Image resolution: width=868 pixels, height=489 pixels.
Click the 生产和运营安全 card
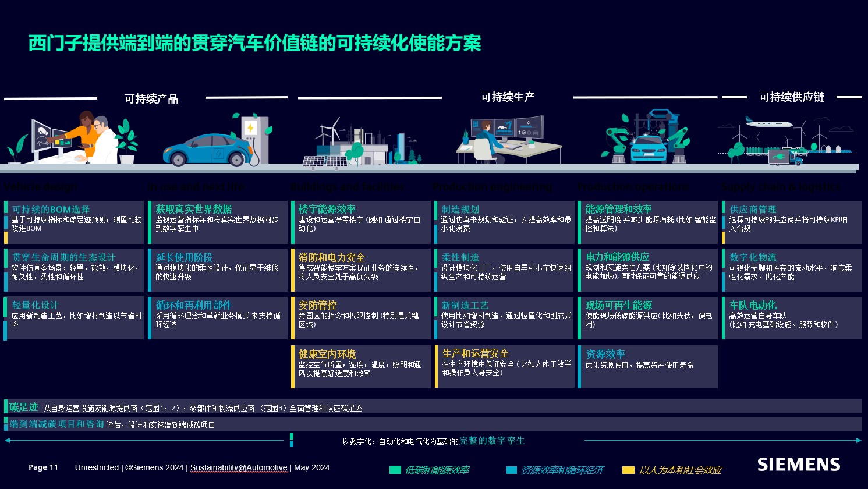coord(504,366)
